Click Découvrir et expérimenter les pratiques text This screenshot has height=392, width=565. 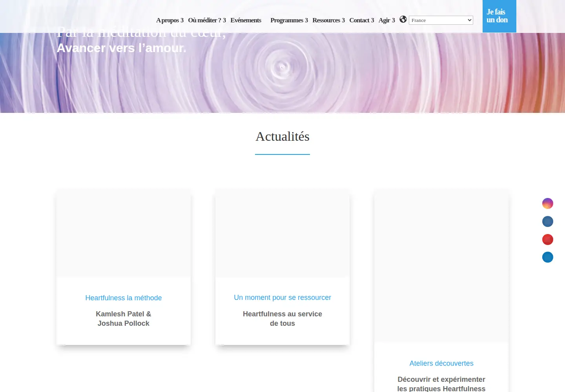coord(441,384)
